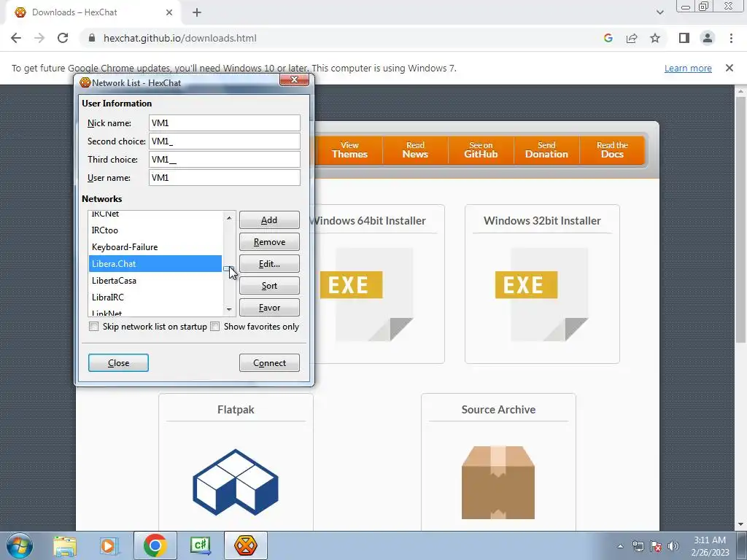The image size is (747, 560).
Task: Dismiss the Windows 7 update warning bar
Action: [729, 68]
